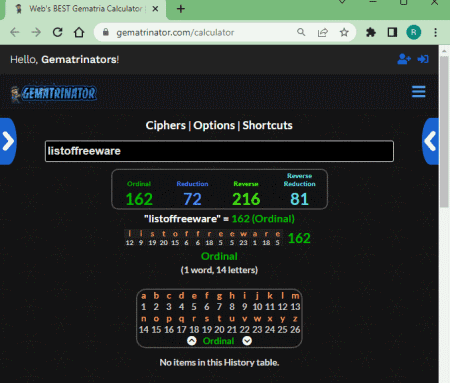Switch to next cipher chart down arrow
The height and width of the screenshot is (383, 450).
tap(247, 341)
